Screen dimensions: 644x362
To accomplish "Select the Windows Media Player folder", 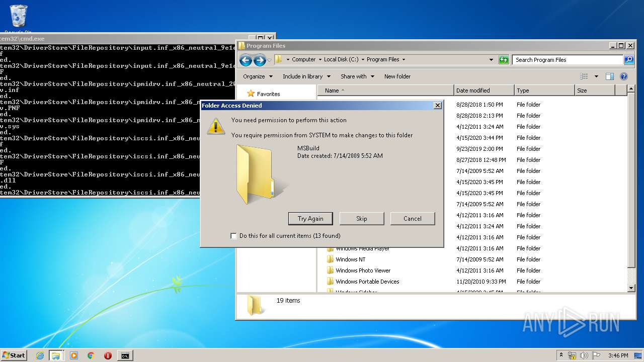I will [362, 248].
